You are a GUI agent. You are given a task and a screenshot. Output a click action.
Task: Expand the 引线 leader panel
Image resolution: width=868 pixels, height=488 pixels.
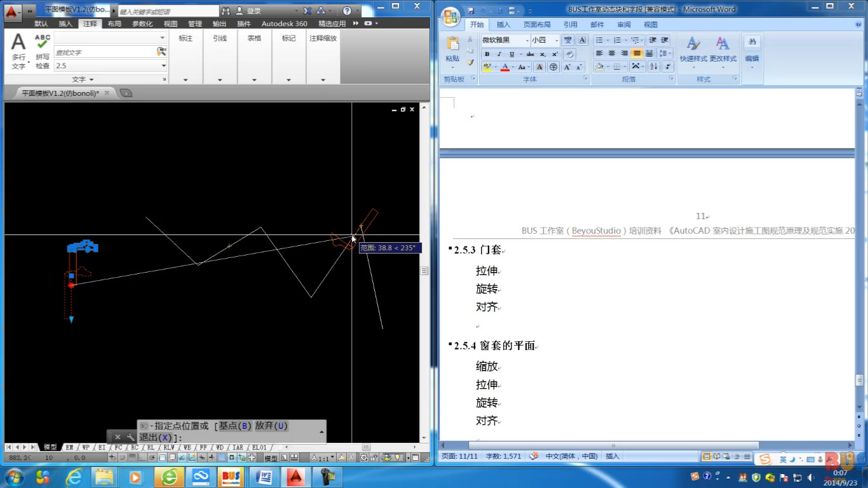pos(220,80)
